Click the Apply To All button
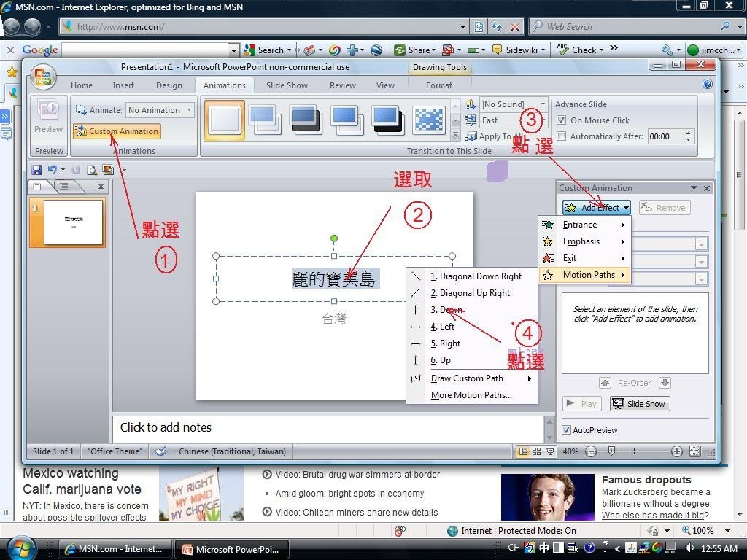This screenshot has height=560, width=747. (496, 136)
